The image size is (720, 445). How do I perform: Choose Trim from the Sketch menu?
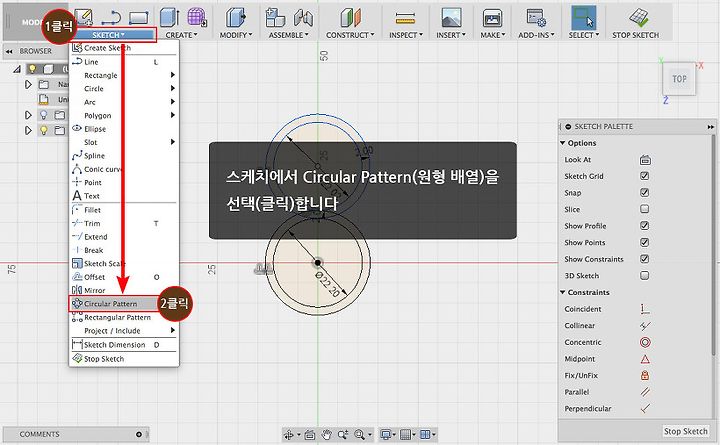tap(124, 223)
